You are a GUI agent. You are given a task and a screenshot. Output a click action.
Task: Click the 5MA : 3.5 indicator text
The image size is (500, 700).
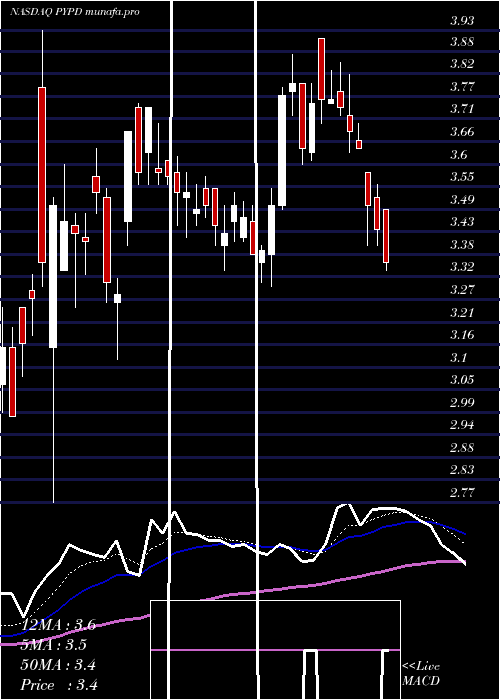point(54,645)
